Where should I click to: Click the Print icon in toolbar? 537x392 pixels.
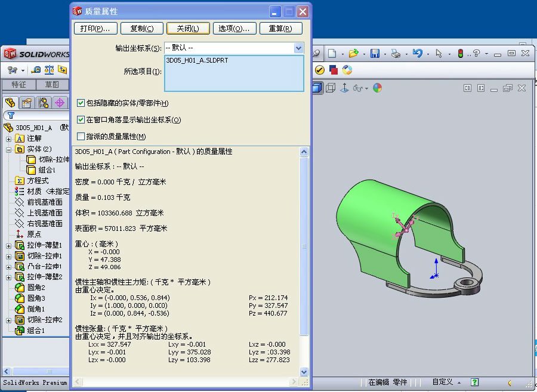coord(396,54)
